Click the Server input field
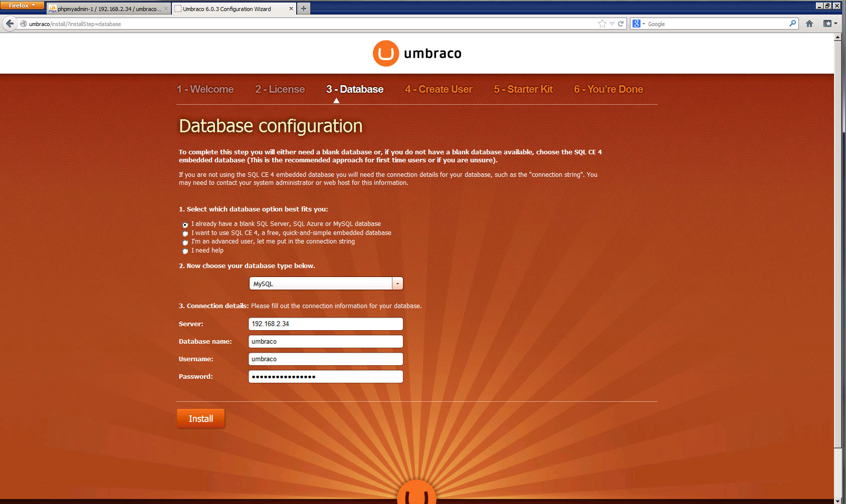 click(x=326, y=324)
